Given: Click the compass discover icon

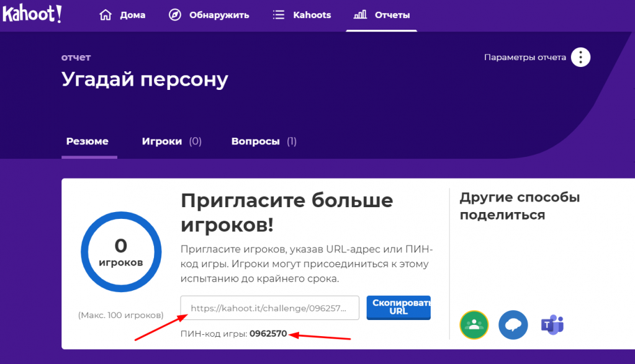Looking at the screenshot, I should coord(175,15).
